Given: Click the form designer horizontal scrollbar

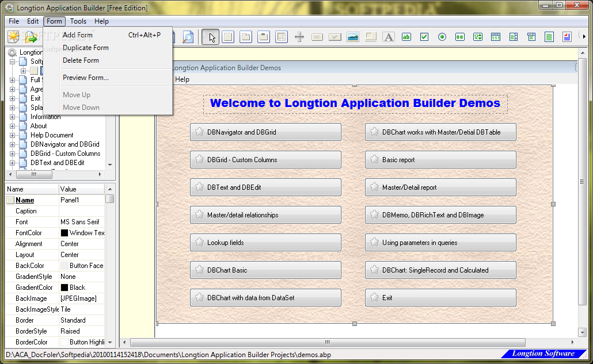Looking at the screenshot, I should point(328,343).
